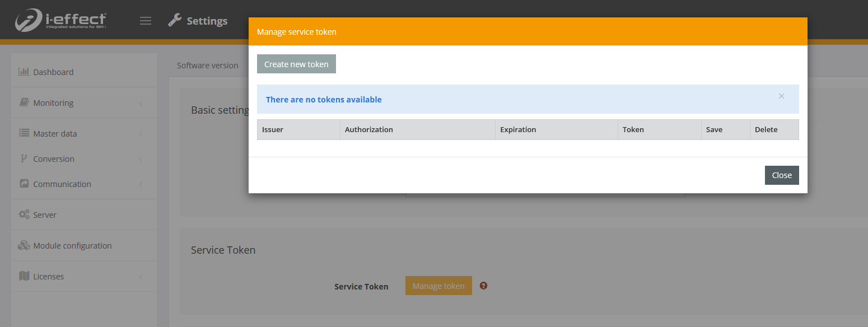Expand the Master data chevron
This screenshot has width=868, height=327.
coord(141,134)
